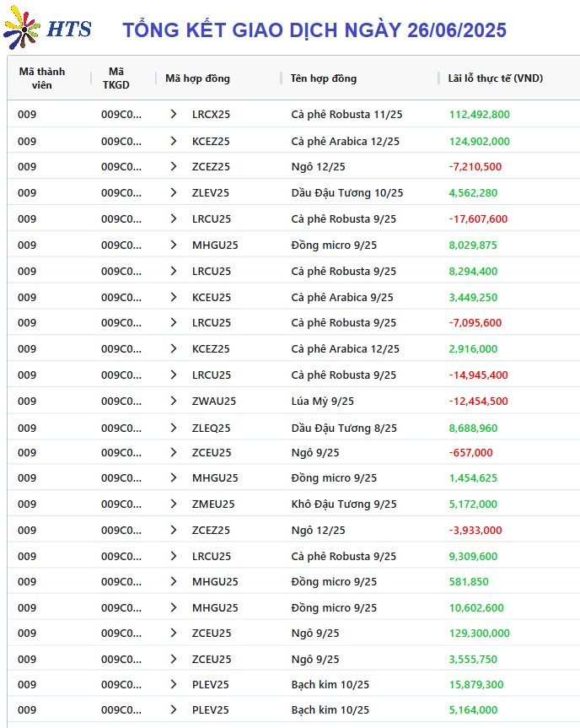Screen dimensions: 580x728
Task: Click the 112,492,800 profit value
Action: [x=480, y=115]
